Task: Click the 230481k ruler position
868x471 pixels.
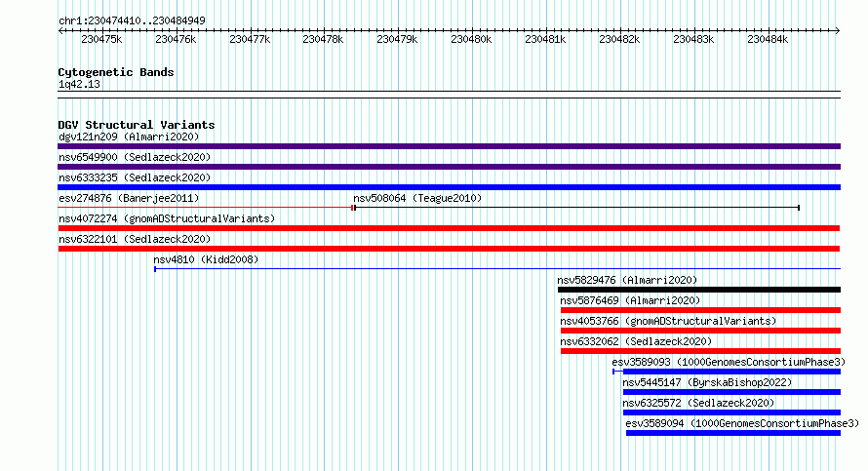Action: coord(545,39)
